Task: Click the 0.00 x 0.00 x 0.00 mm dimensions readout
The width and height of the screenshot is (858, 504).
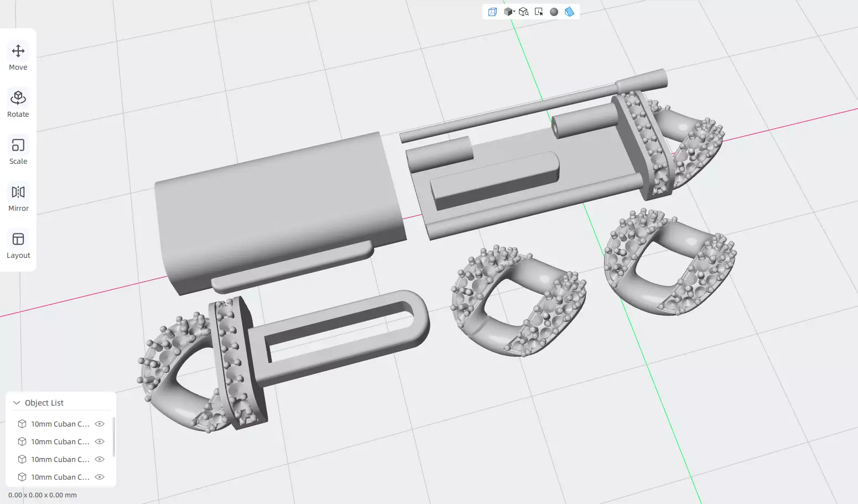Action: [x=43, y=495]
